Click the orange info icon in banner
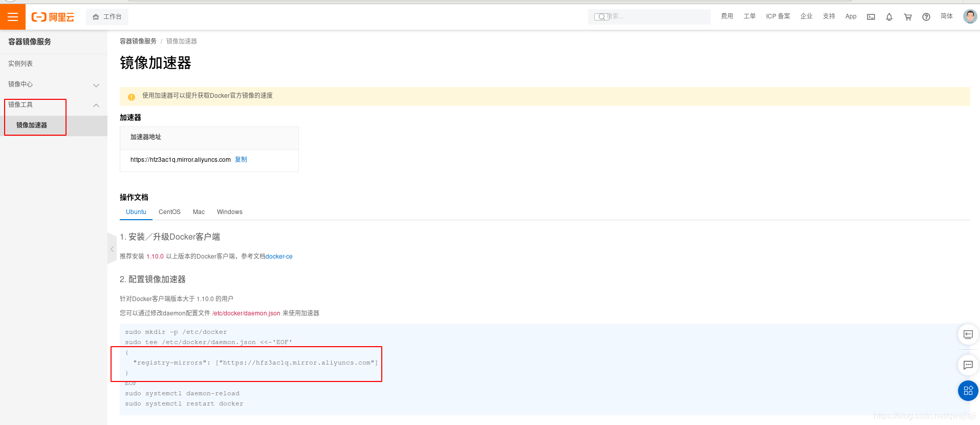Screen dimensions: 980x425 coord(132,96)
